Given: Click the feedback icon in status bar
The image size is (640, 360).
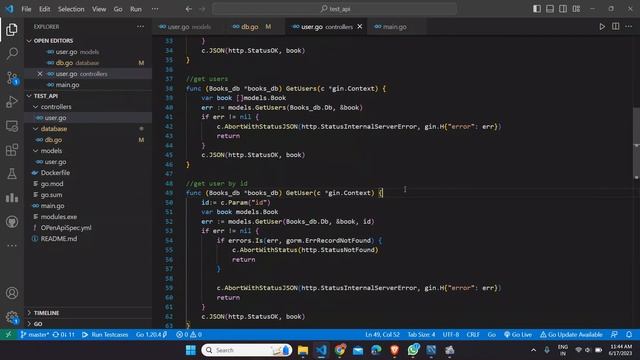Looking at the screenshot, I should 614,334.
